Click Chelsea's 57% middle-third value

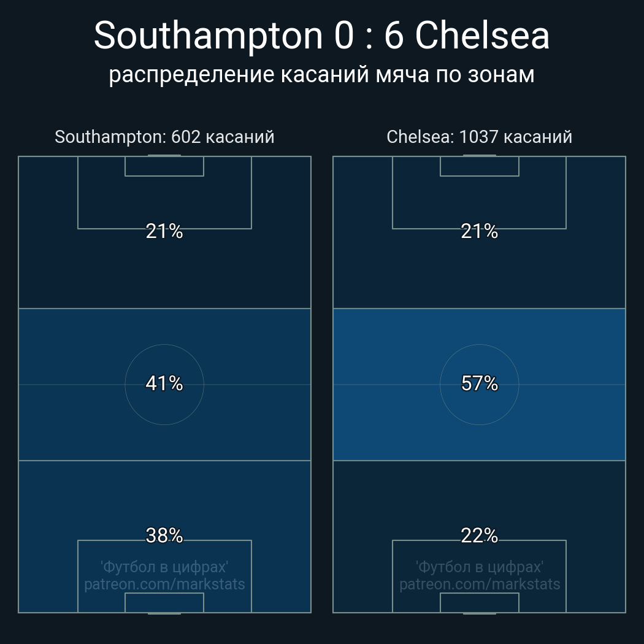pyautogui.click(x=479, y=383)
